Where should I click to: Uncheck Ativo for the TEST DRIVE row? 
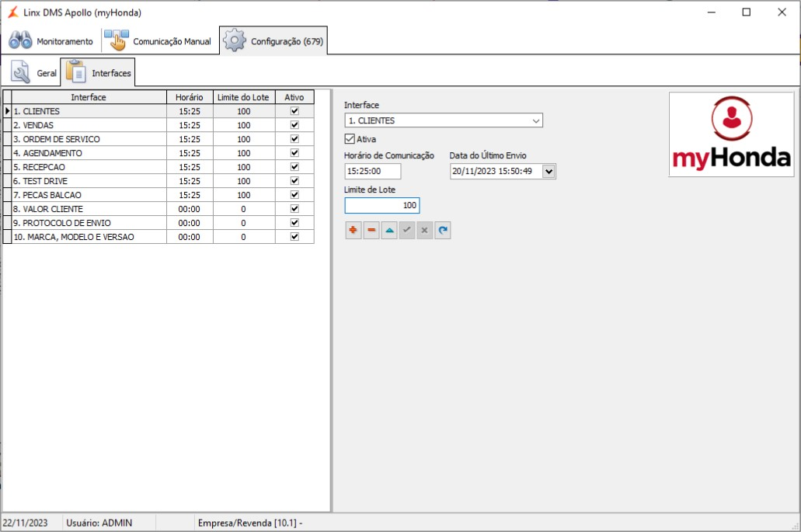click(x=294, y=181)
